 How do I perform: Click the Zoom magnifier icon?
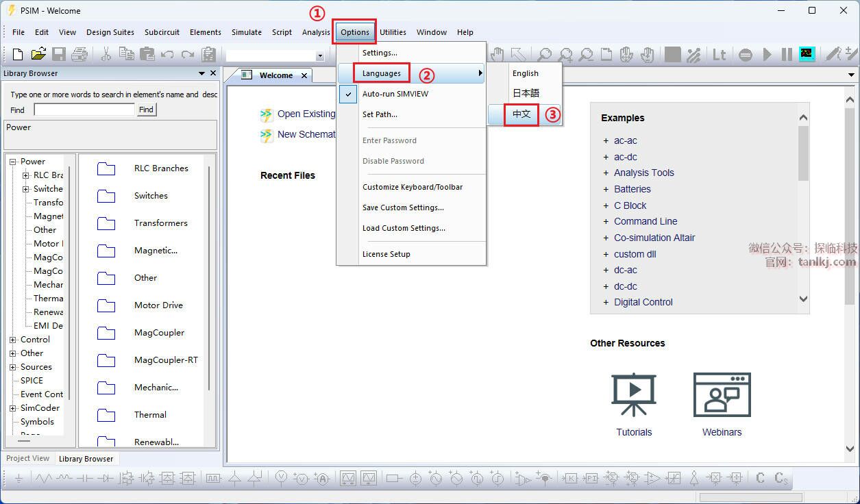[x=544, y=54]
